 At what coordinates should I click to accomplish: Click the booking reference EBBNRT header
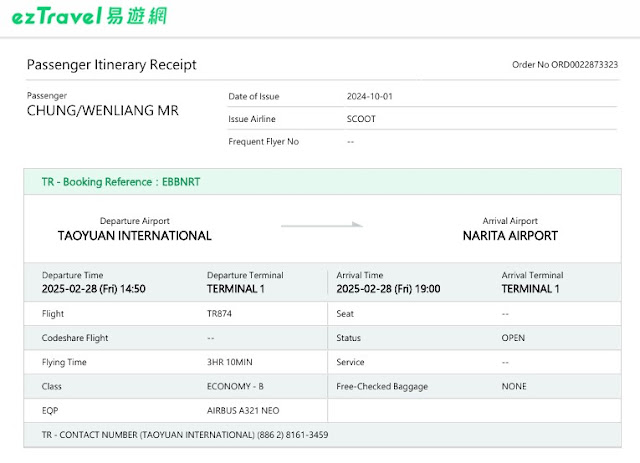[x=322, y=182]
